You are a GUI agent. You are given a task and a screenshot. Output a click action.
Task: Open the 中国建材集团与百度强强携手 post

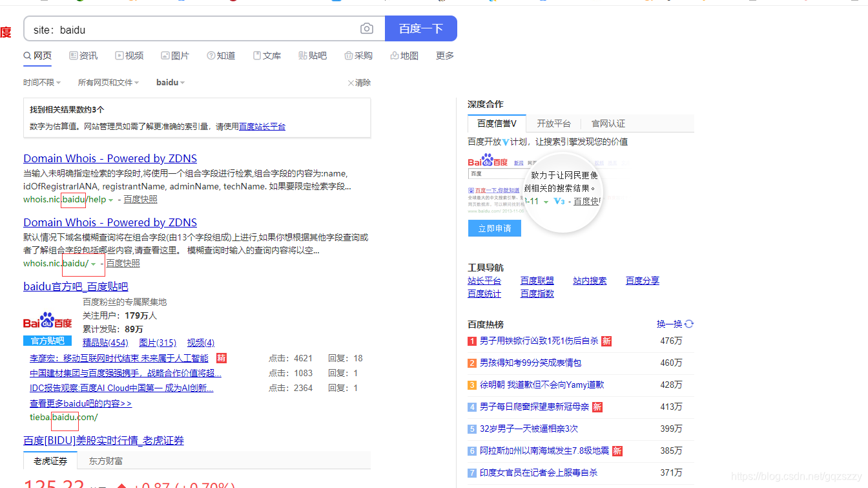(x=125, y=373)
